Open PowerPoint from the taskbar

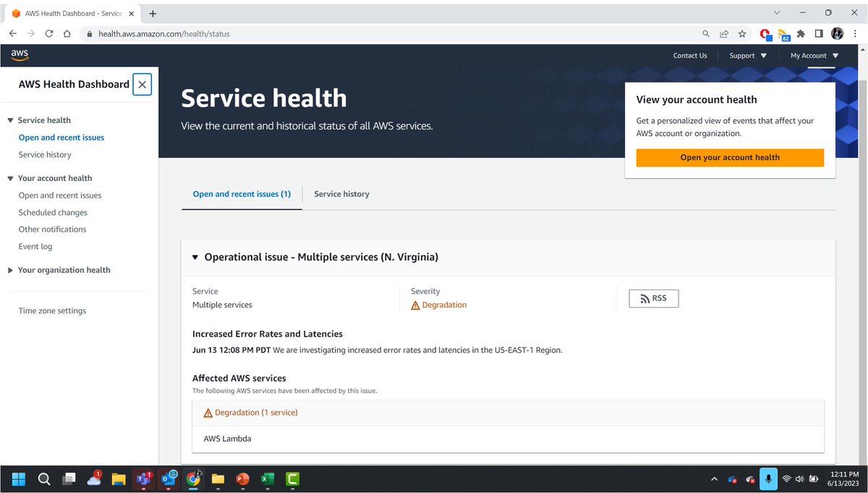tap(242, 479)
